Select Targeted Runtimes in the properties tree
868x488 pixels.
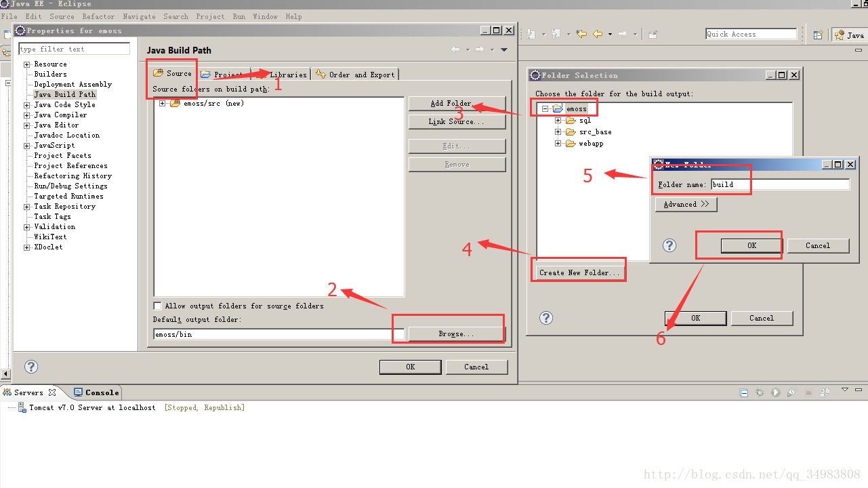(x=68, y=197)
